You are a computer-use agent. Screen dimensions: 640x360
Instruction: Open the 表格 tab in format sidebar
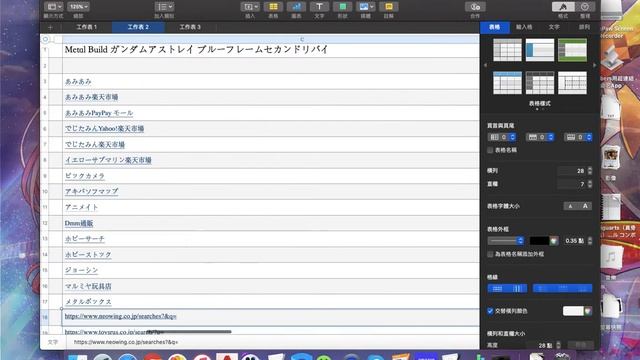point(495,27)
